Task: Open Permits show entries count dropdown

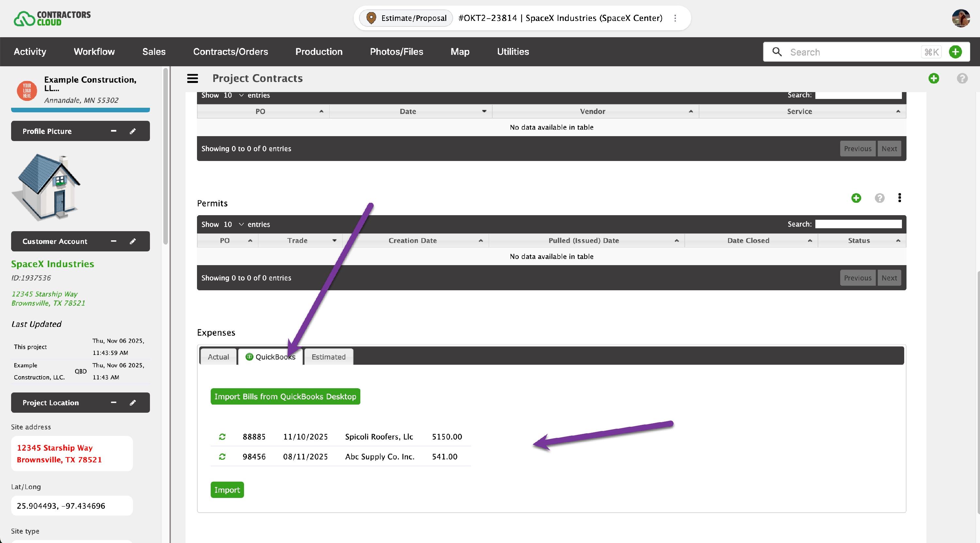Action: [x=233, y=224]
